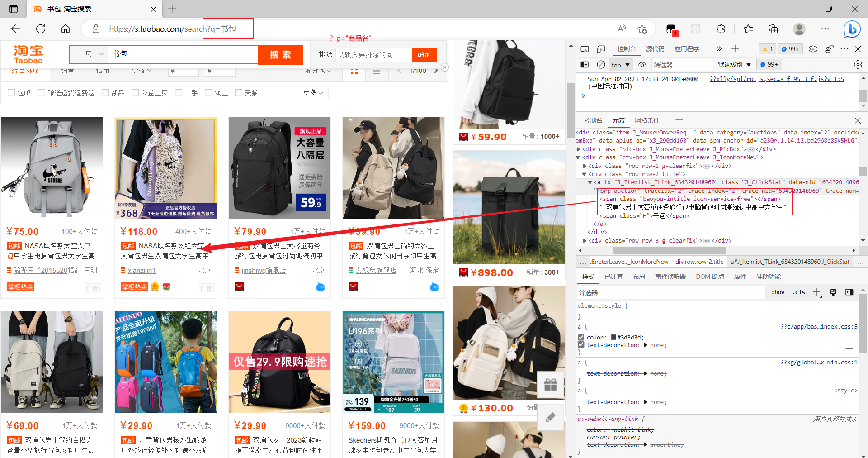Switch to the 应用程序 DevTools tab
Viewport: 868px width, 458px height.
[x=686, y=49]
